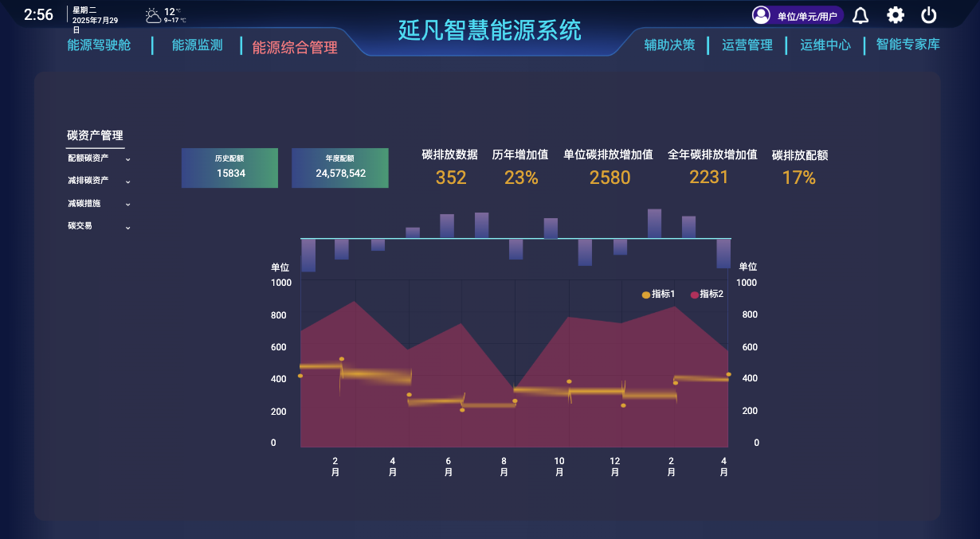Expand the 碳交易 chevron
The image size is (980, 539).
[127, 228]
